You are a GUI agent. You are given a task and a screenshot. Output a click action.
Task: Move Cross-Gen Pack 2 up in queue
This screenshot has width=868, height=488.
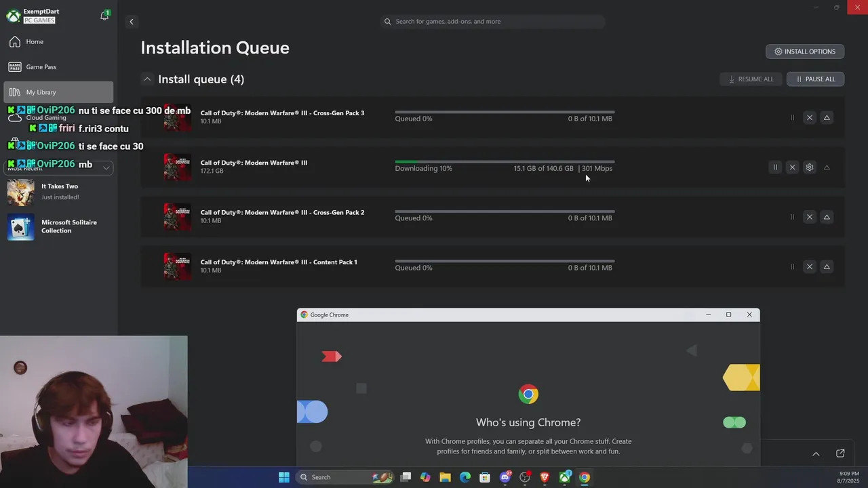coord(827,217)
